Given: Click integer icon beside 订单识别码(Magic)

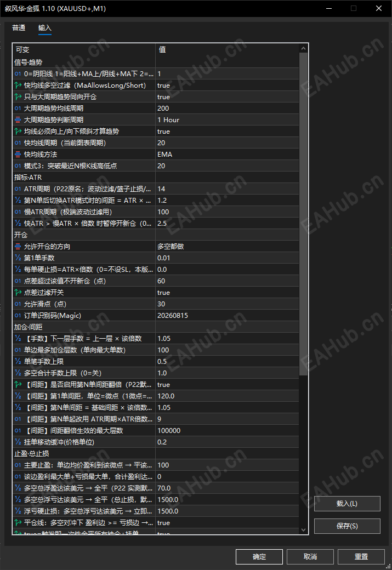Looking at the screenshot, I should (18, 316).
